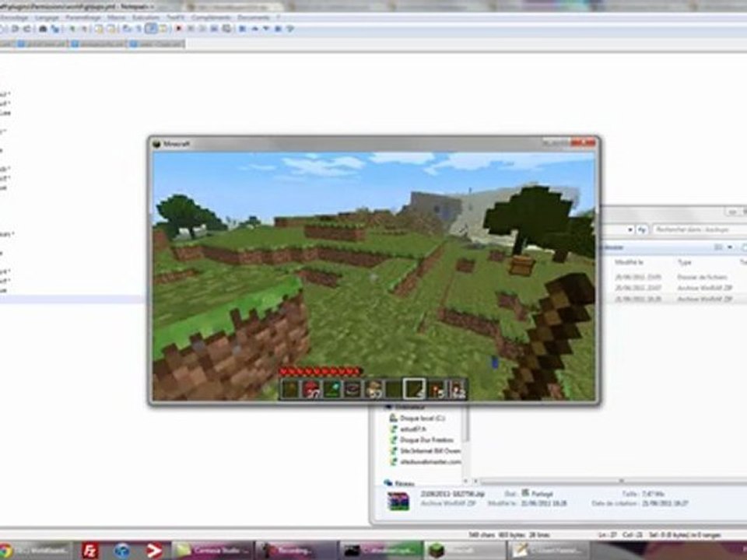747x560 pixels.
Task: Toggle word wrap in Notepad++ toolbar
Action: [x=127, y=29]
